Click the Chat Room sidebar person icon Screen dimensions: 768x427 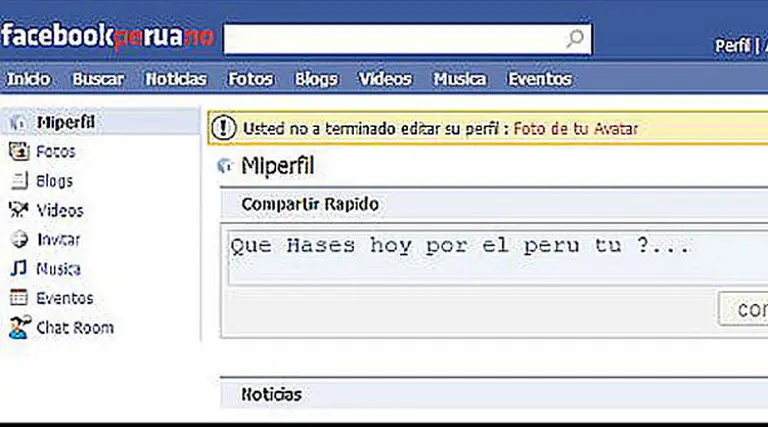tap(20, 327)
